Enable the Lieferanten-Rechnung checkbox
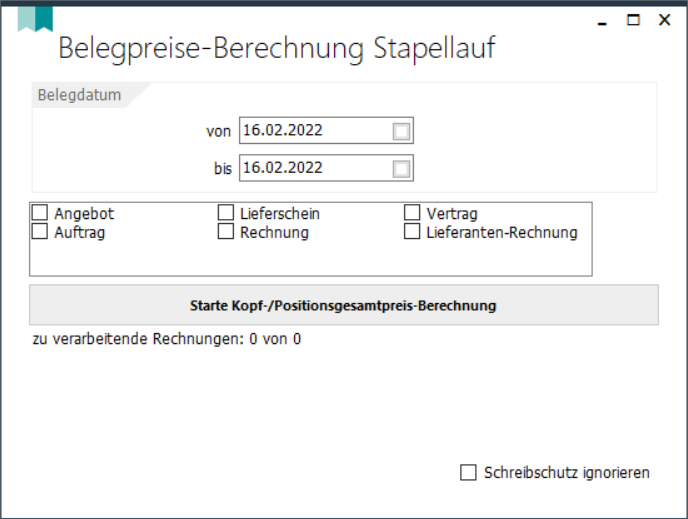The height and width of the screenshot is (519, 688). (x=412, y=232)
